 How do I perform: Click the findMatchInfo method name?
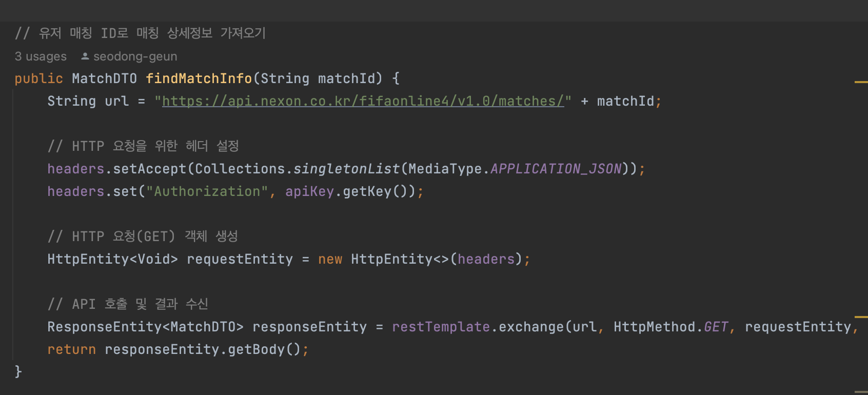tap(199, 78)
